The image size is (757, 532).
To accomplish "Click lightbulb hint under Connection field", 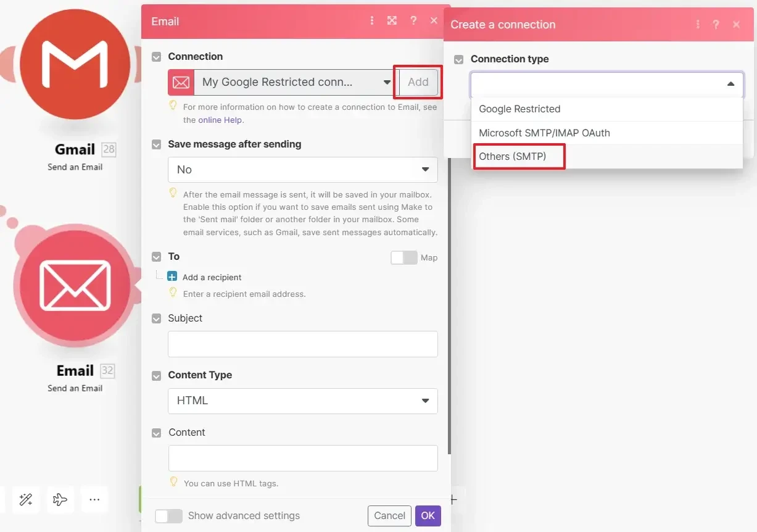I will pos(173,106).
